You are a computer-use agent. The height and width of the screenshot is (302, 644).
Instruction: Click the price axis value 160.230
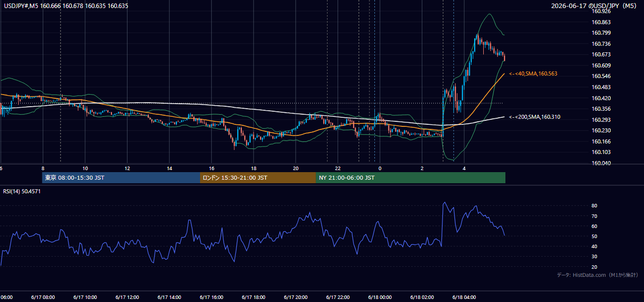pos(601,130)
